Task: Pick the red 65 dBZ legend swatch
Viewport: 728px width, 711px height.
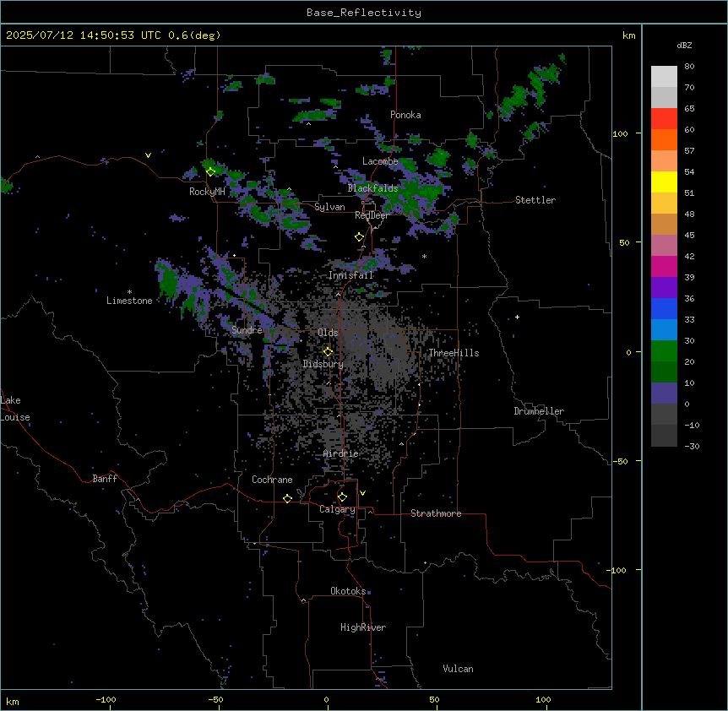Action: pyautogui.click(x=664, y=119)
